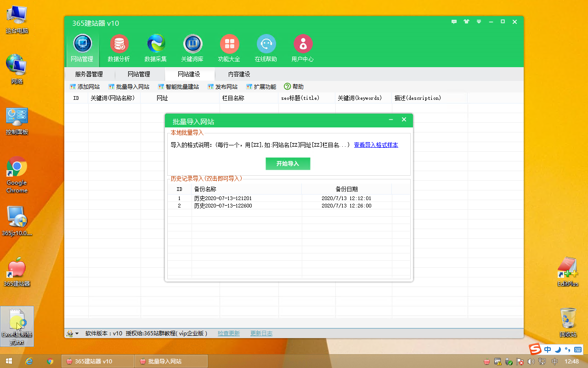Open the Windows Start button

(8, 361)
